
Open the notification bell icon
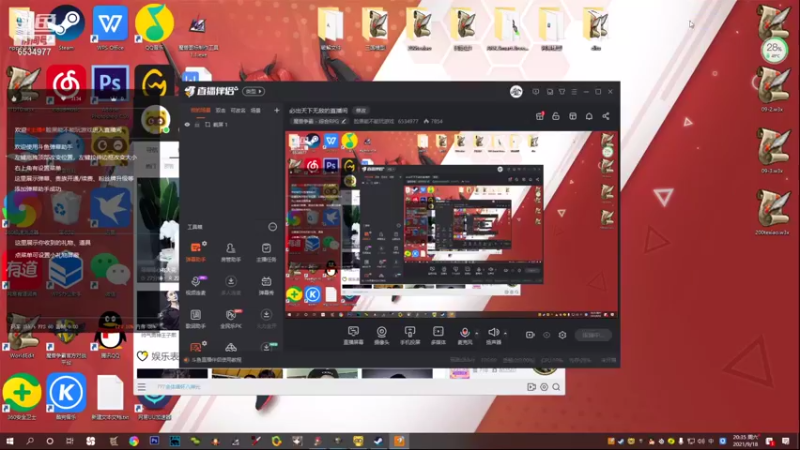tap(589, 116)
